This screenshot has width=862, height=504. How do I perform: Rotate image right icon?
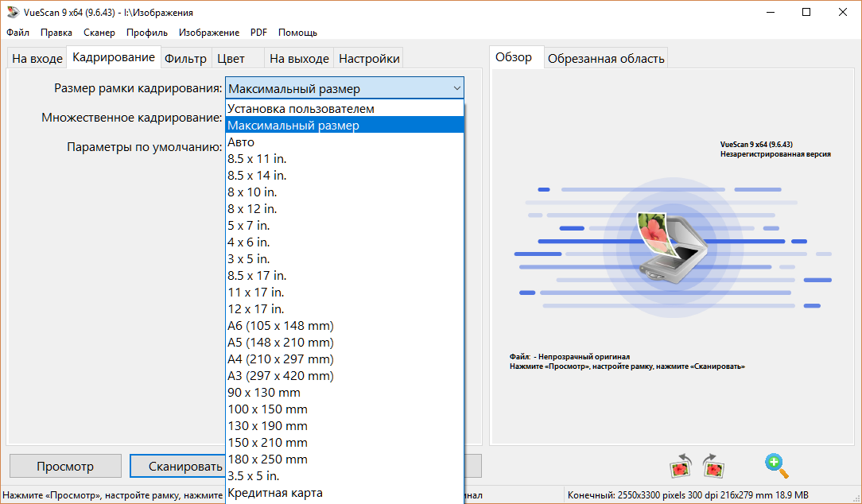[713, 466]
